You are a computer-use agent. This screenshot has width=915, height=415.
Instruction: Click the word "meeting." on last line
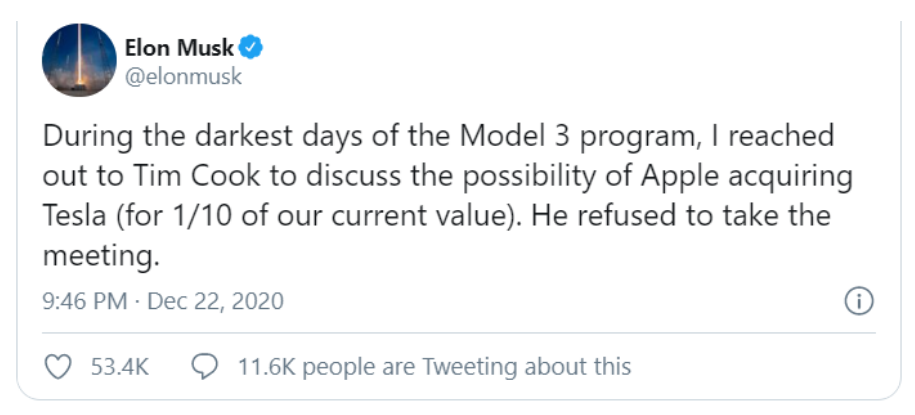[100, 257]
